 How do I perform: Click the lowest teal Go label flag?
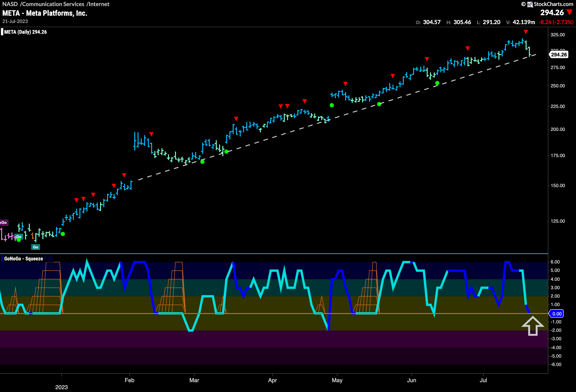click(35, 247)
